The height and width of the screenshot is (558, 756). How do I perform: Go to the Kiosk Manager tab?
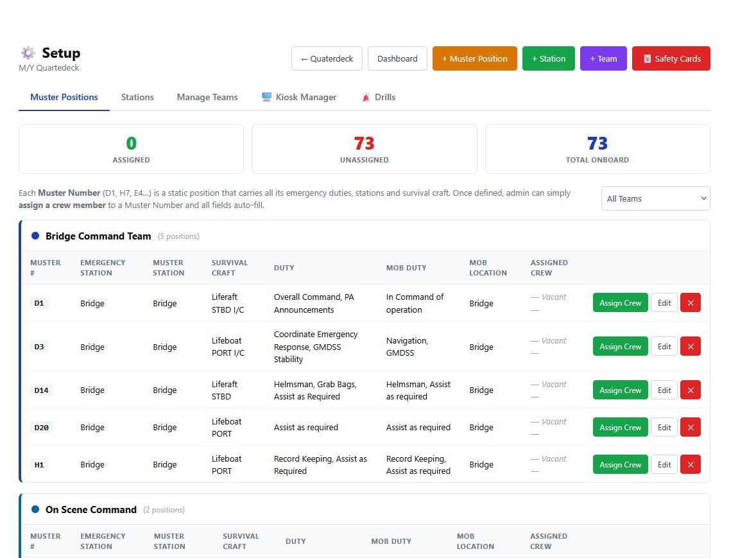coord(299,97)
